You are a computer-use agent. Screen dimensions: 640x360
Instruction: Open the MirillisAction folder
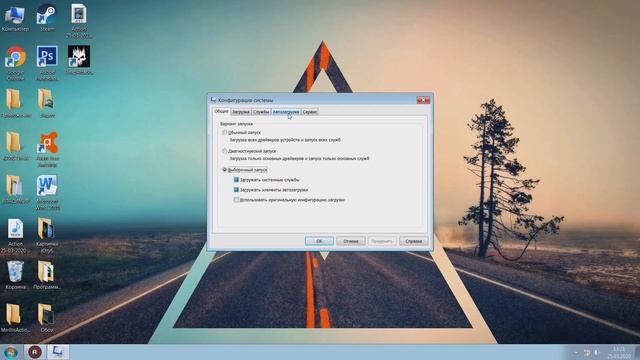click(15, 318)
